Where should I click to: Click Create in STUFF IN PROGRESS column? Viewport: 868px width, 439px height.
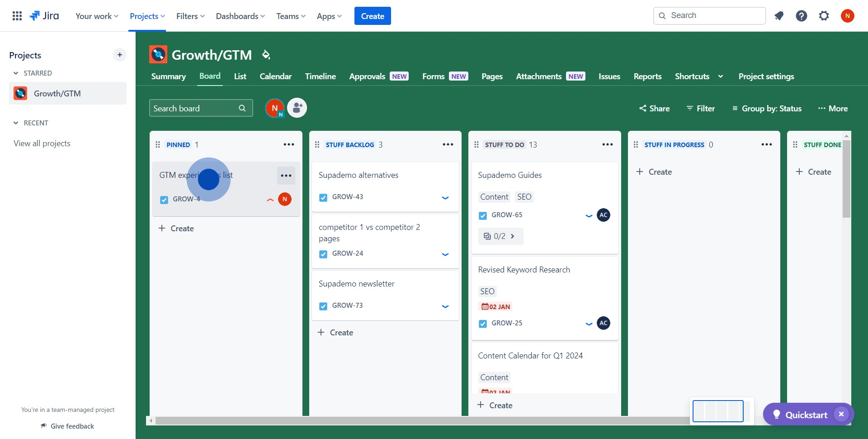[x=654, y=172]
